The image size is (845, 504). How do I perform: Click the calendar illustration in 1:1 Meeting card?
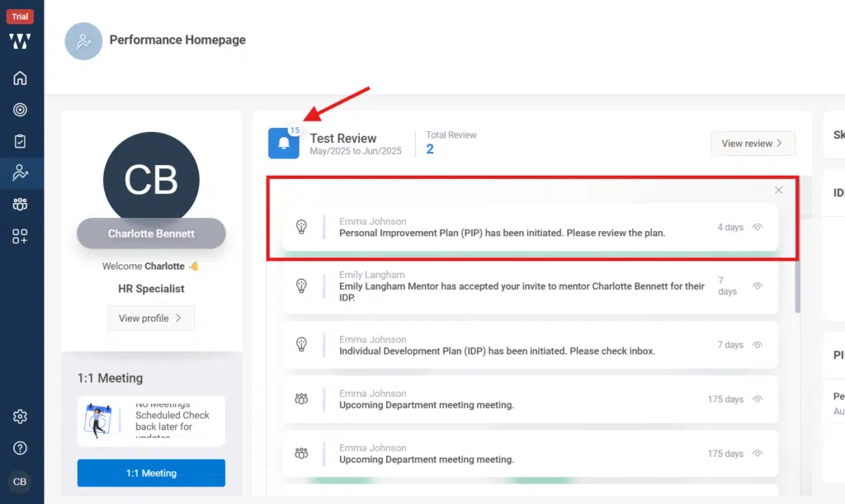click(x=100, y=421)
